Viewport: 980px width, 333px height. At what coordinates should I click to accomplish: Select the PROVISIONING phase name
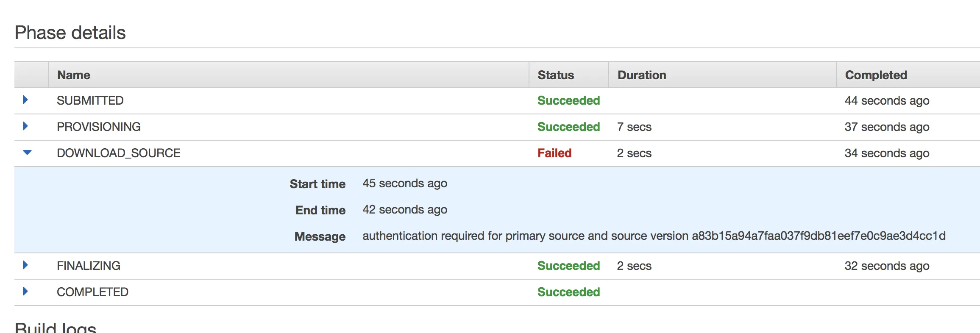pyautogui.click(x=98, y=127)
